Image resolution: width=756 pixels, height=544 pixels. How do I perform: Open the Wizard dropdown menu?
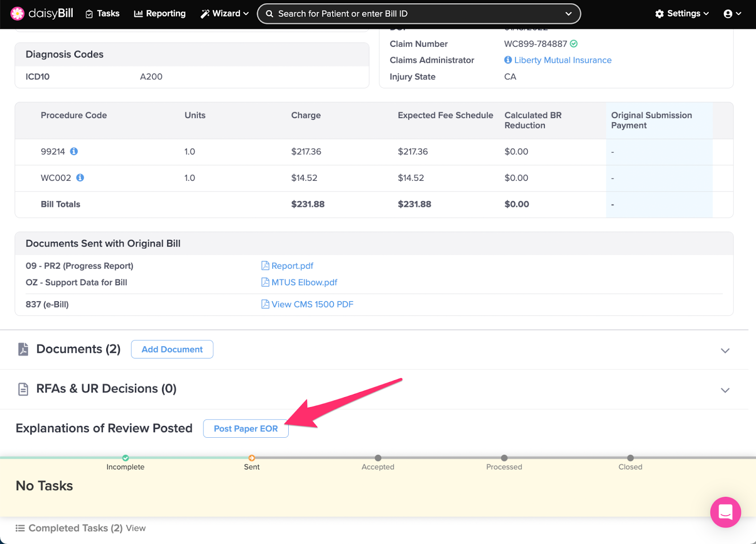pos(224,14)
